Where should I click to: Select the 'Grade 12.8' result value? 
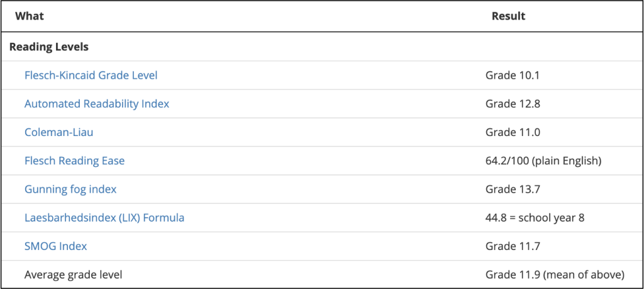pos(513,104)
